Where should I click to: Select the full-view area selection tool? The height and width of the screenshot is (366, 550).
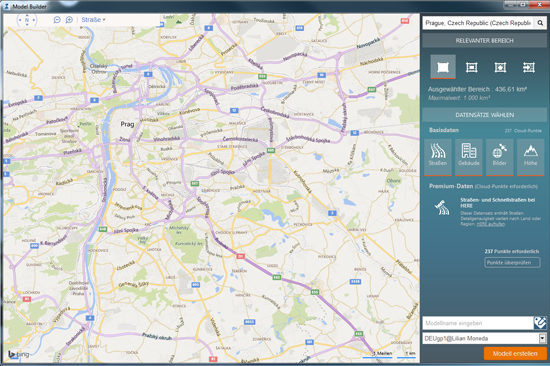443,67
